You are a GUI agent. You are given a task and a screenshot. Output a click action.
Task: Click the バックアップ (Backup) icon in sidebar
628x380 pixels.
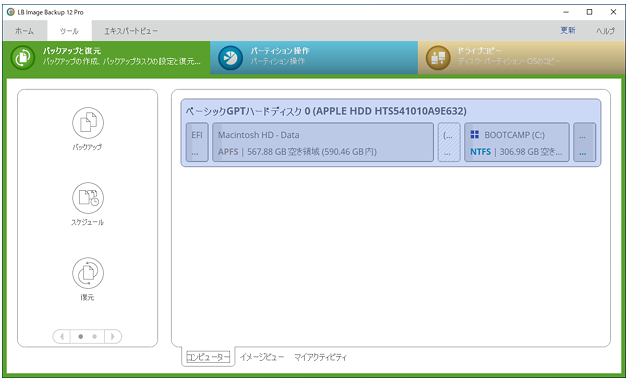[88, 123]
